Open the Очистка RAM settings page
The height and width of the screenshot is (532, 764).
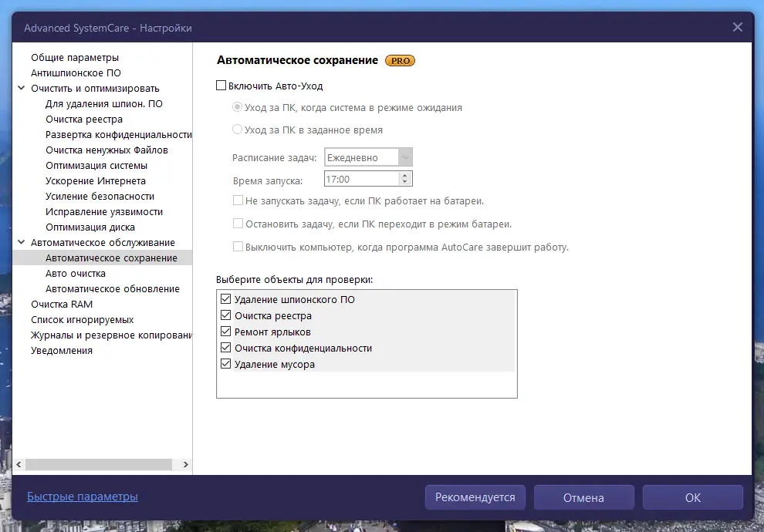[60, 304]
